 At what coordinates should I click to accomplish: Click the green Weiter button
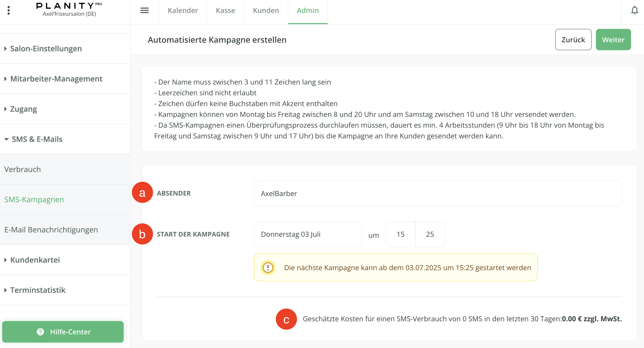(x=613, y=39)
